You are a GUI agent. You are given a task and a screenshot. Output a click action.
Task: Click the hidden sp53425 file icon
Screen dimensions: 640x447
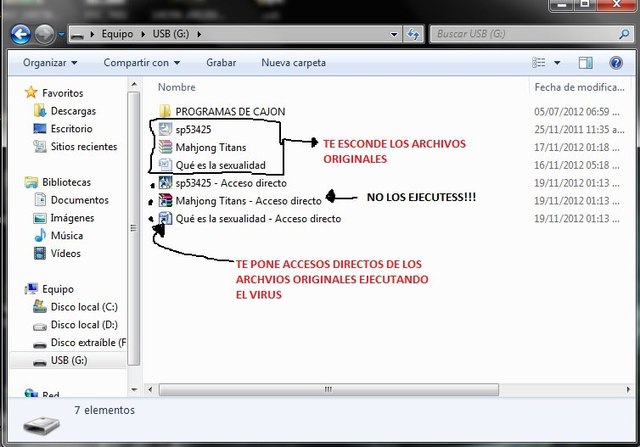[x=165, y=129]
